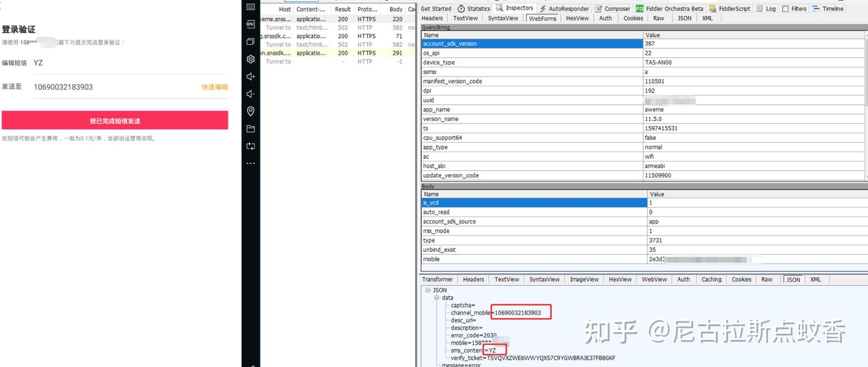Open the response WebView tab
868x367 pixels.
point(654,279)
